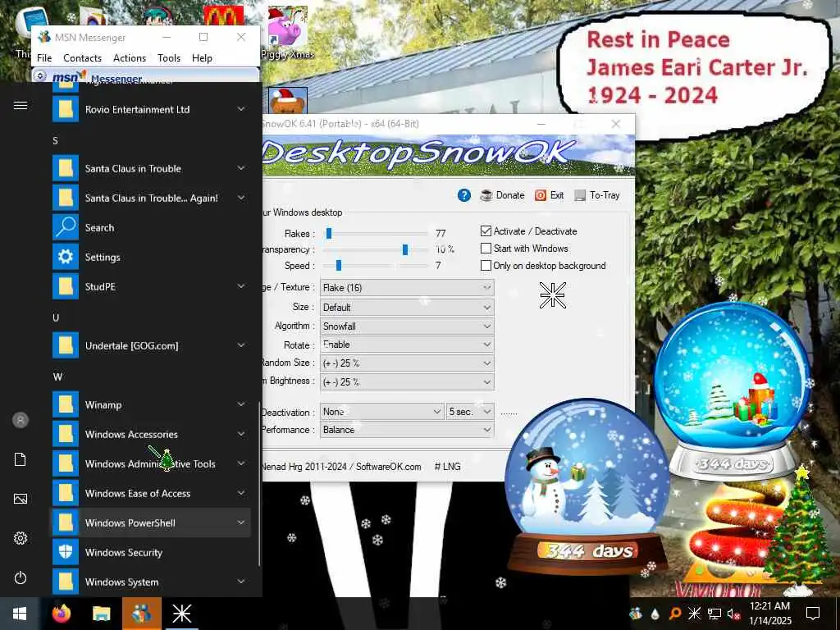Screen dimensions: 840x630
Task: Click the user account icon in Start
Action: 21,420
